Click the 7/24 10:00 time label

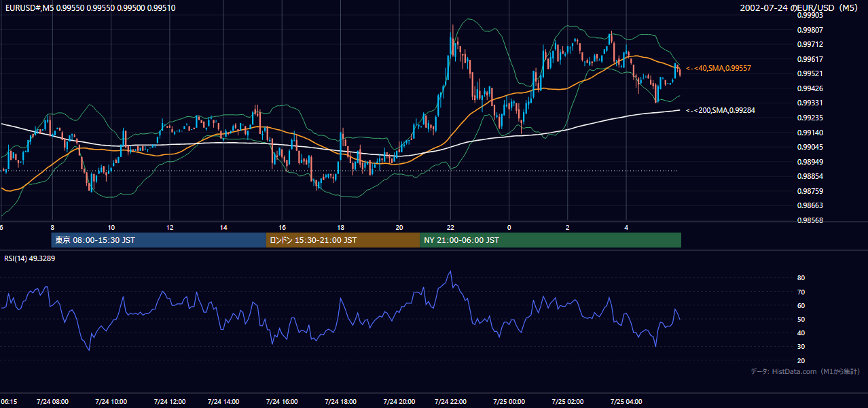tap(111, 402)
